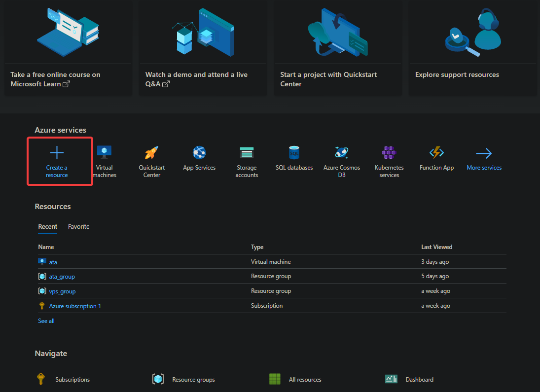
Task: Click the virtual machine icon beside ata
Action: coord(42,262)
